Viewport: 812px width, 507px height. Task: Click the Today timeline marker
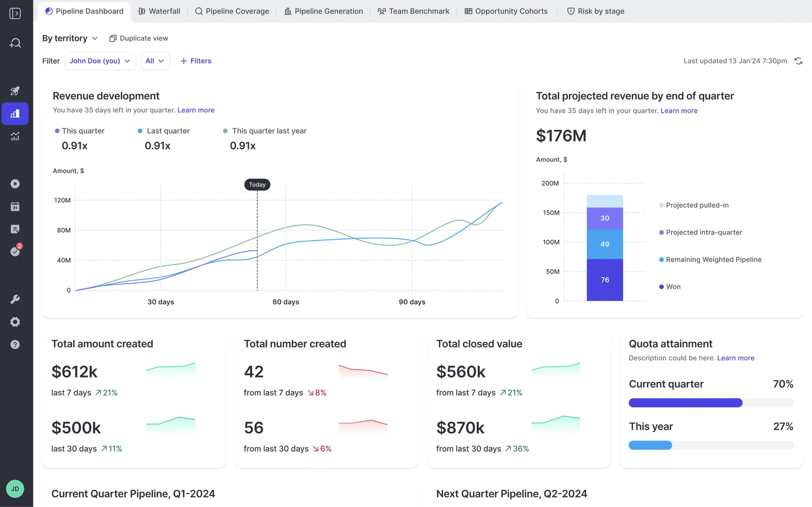pyautogui.click(x=257, y=185)
